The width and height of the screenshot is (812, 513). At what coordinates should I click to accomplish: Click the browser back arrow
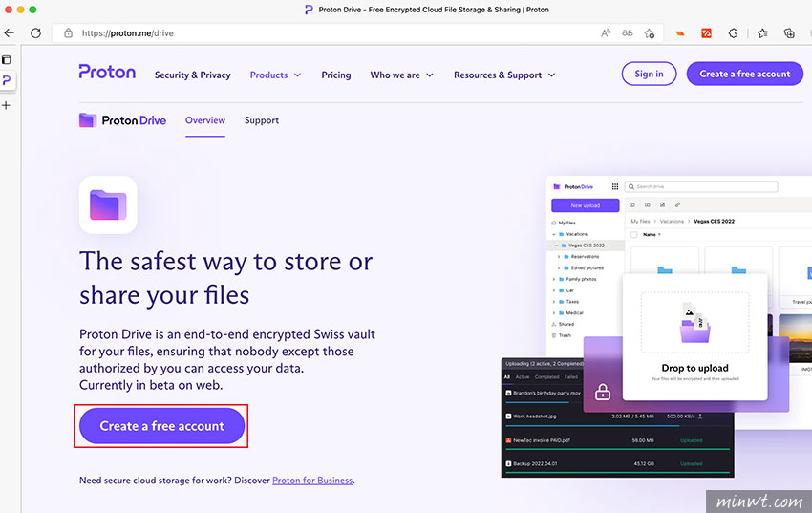click(9, 32)
